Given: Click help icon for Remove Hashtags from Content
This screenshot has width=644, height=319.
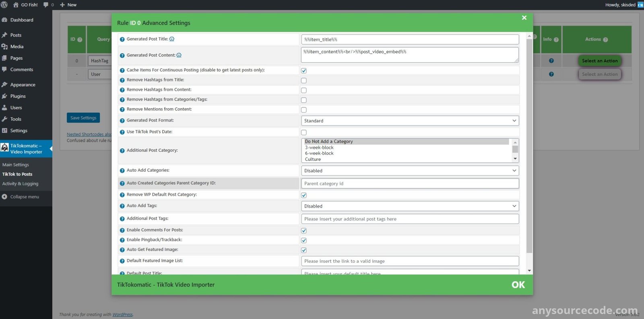Looking at the screenshot, I should [122, 90].
